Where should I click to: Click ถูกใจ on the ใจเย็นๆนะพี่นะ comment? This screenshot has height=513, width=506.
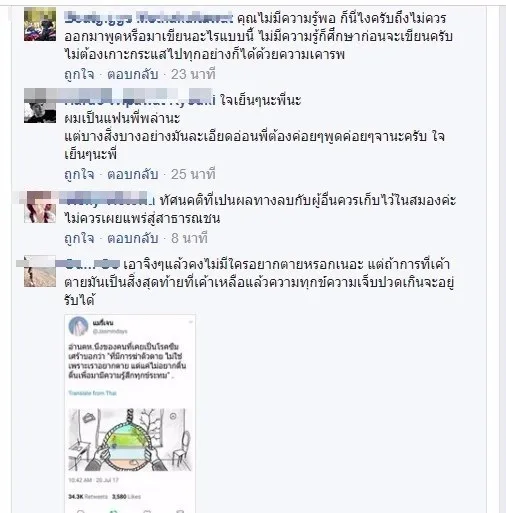(79, 174)
